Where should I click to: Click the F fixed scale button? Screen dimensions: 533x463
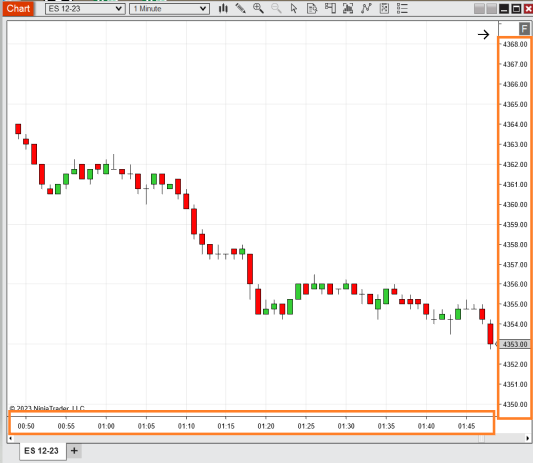[x=524, y=29]
